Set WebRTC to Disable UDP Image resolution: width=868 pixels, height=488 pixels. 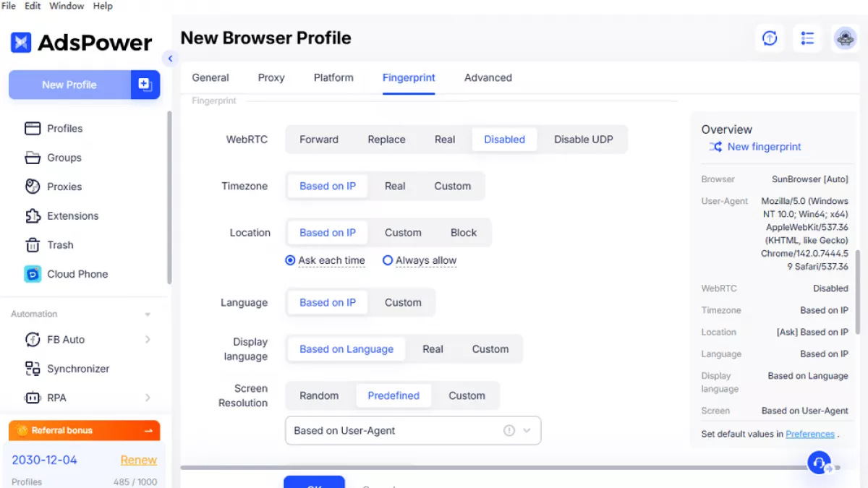click(x=583, y=140)
